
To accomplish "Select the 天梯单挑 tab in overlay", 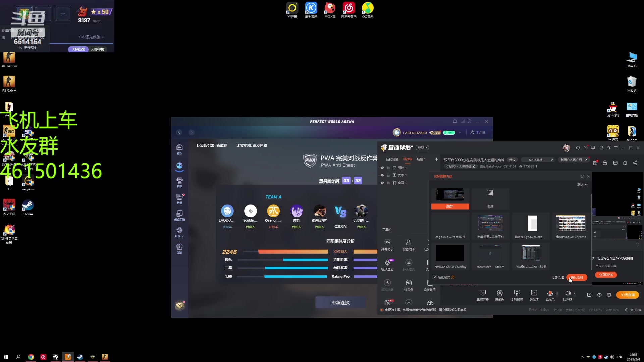I will point(98,49).
